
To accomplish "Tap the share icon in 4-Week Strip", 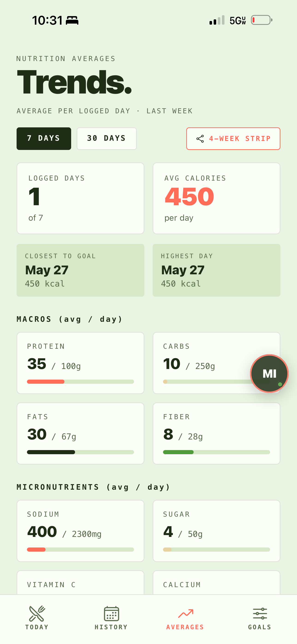I will click(200, 139).
